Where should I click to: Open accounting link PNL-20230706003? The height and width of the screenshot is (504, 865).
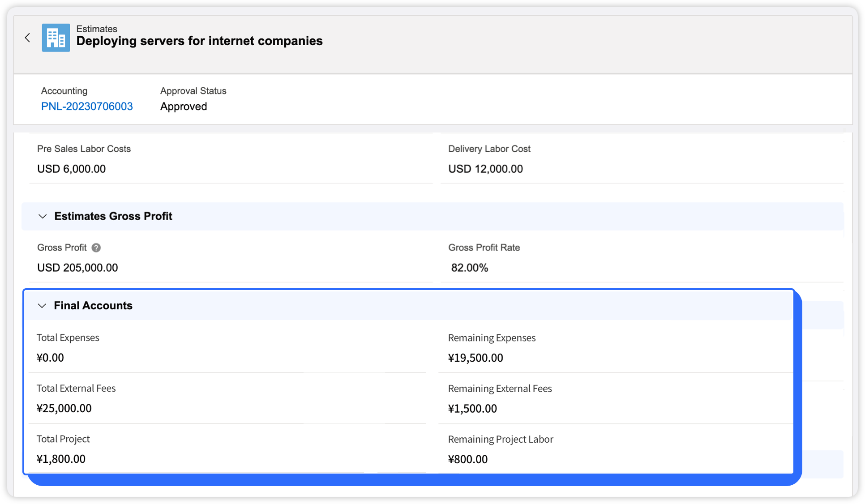[87, 107]
